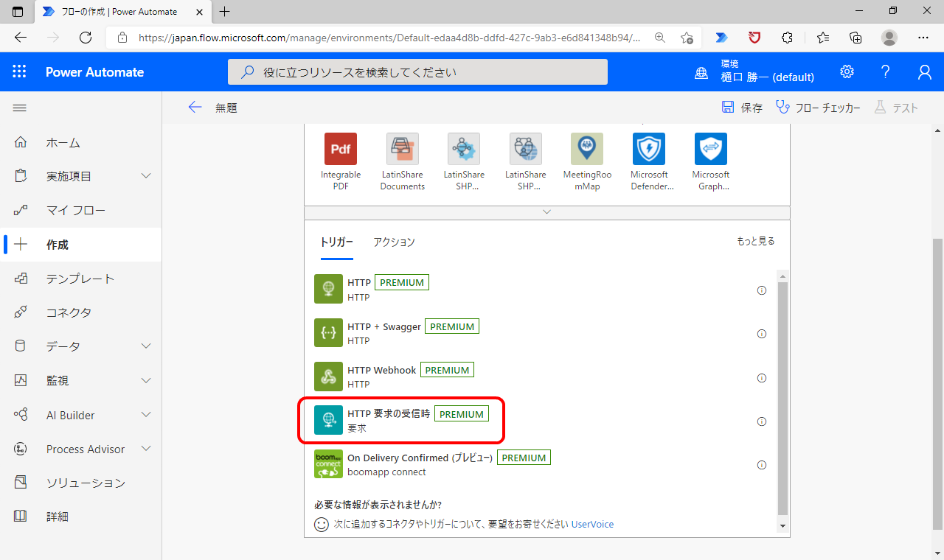This screenshot has height=560, width=944.
Task: Click the テスト button
Action: click(896, 108)
